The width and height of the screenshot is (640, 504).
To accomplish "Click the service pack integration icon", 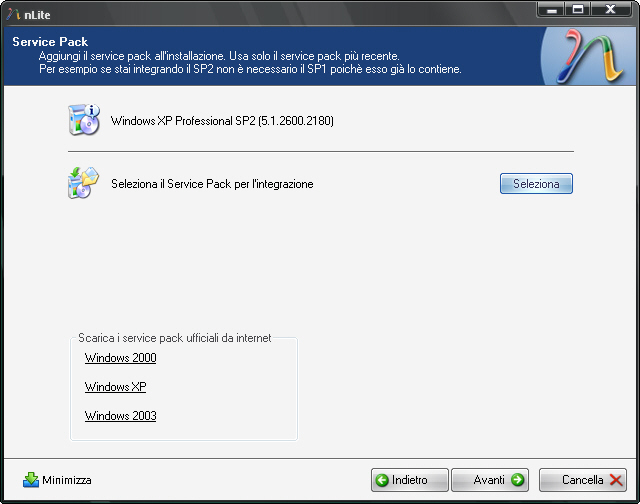I will 83,183.
